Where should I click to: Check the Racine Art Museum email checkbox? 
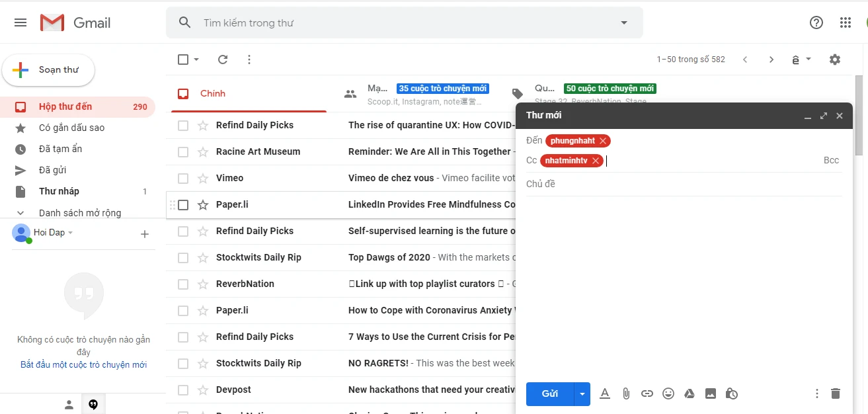coord(183,151)
